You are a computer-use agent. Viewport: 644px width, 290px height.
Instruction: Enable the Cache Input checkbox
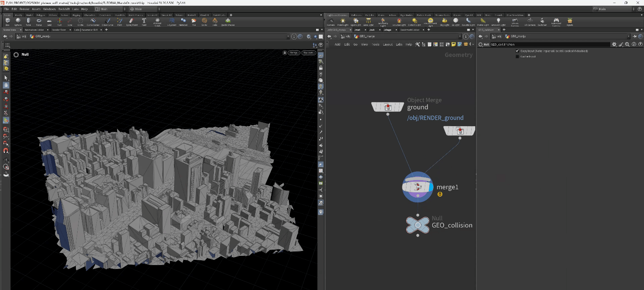(x=517, y=57)
